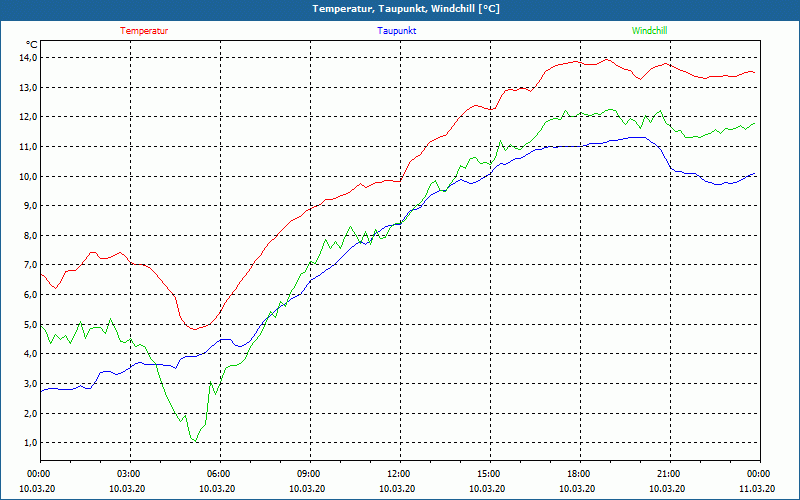800x500 pixels.
Task: Click the 11,0 y-axis value
Action: (x=28, y=147)
